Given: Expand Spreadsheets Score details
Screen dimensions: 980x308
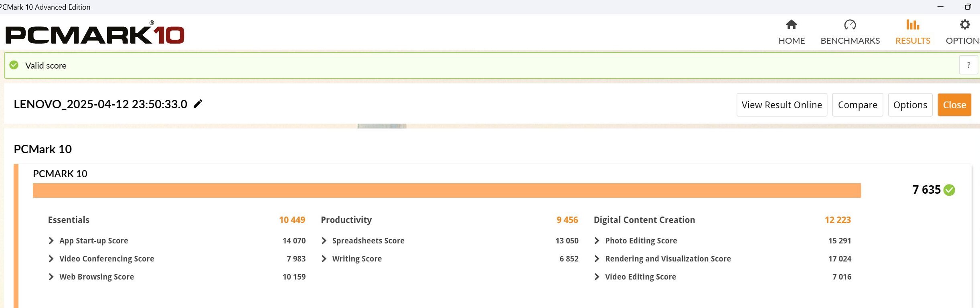Looking at the screenshot, I should [324, 241].
